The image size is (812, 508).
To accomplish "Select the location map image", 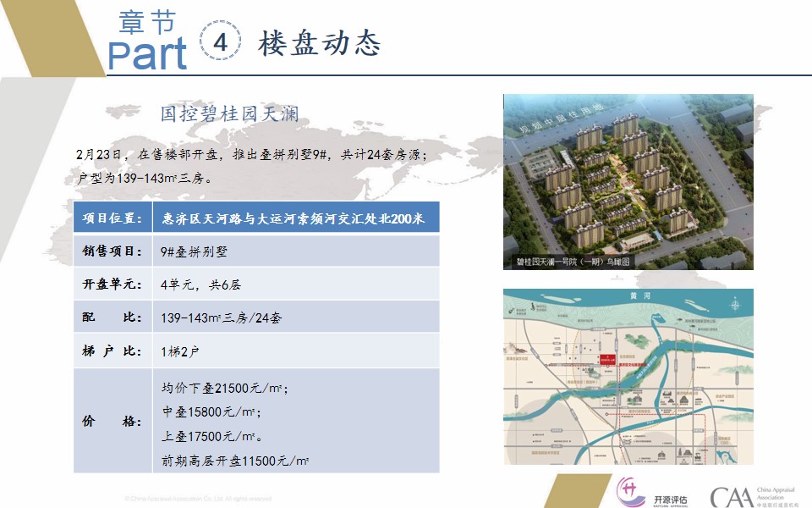I will pyautogui.click(x=628, y=376).
